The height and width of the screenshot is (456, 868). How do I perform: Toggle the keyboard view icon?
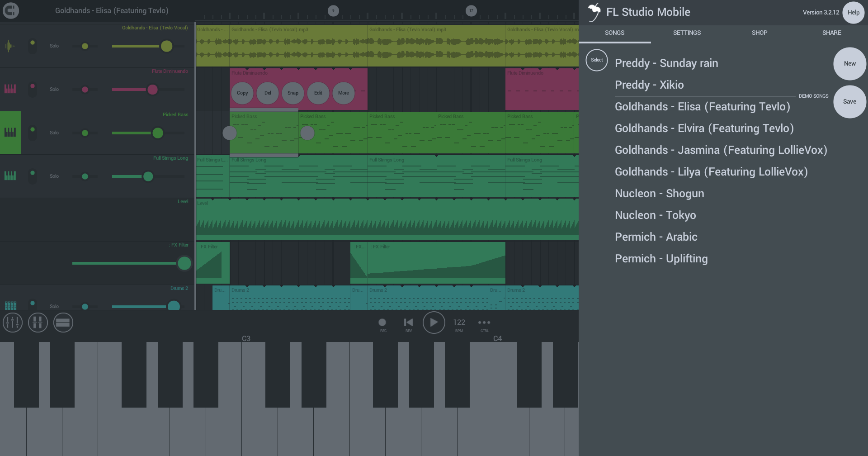(x=63, y=323)
